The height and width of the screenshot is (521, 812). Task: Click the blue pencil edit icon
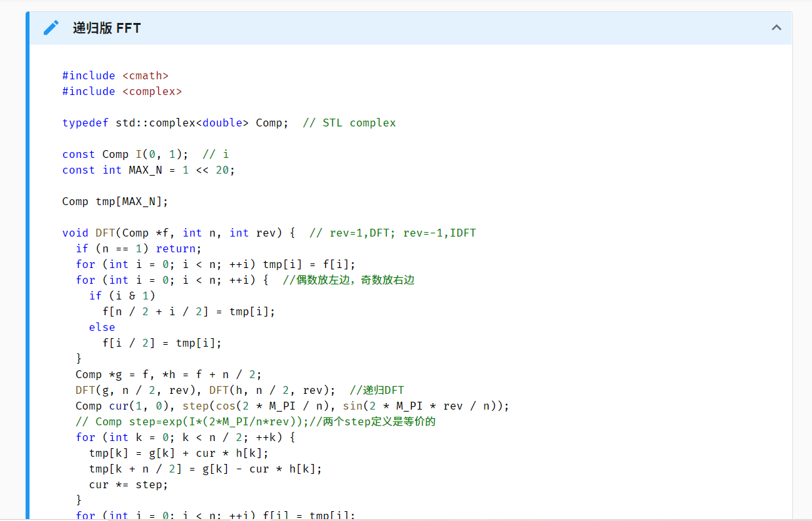click(x=51, y=28)
